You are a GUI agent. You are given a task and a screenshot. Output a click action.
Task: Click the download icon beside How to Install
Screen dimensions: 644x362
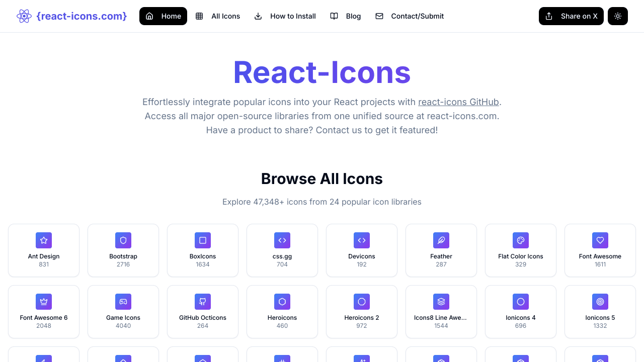[x=258, y=16]
